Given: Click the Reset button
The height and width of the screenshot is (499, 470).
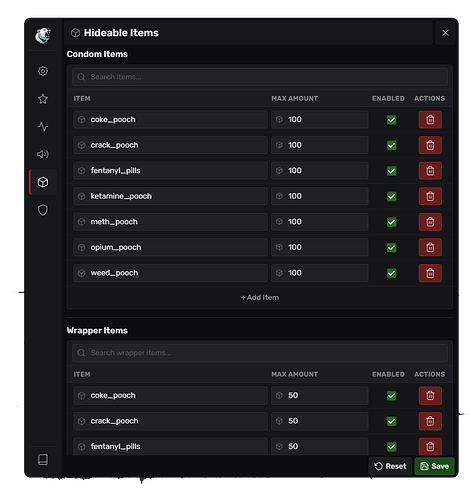Looking at the screenshot, I should (x=390, y=466).
